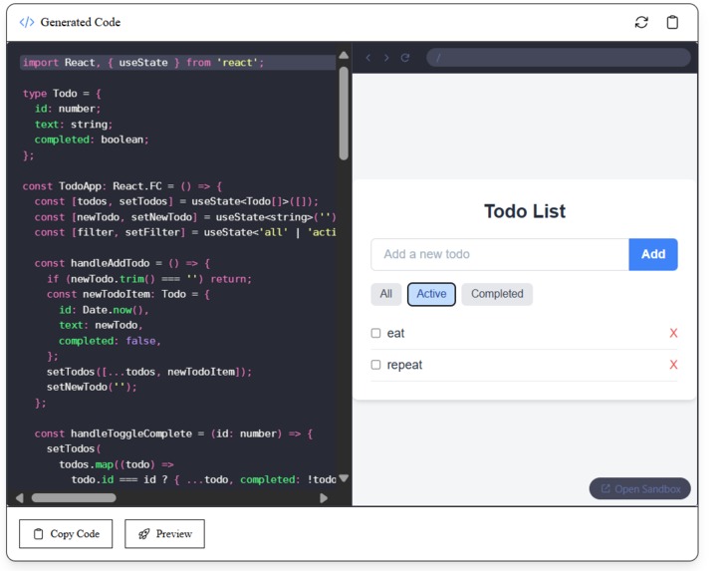
Task: Go forward in the preview browser
Action: pos(386,58)
